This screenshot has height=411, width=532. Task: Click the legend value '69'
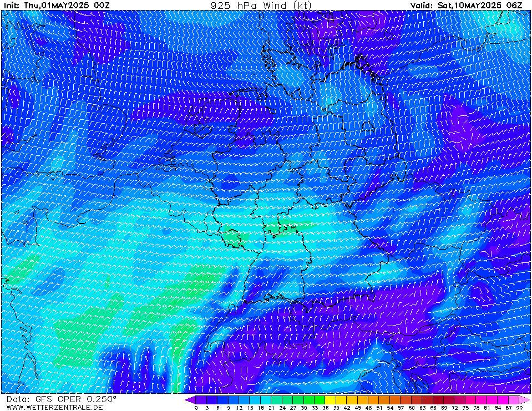[444, 408]
